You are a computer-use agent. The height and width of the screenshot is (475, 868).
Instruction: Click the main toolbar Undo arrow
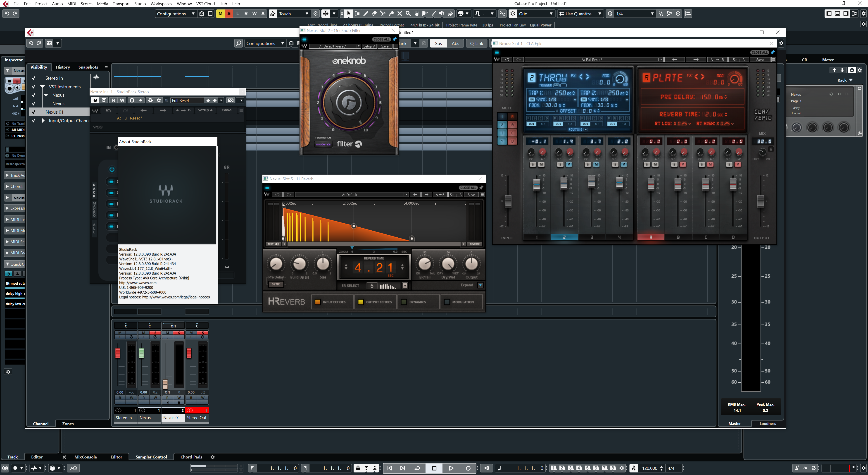coord(7,14)
